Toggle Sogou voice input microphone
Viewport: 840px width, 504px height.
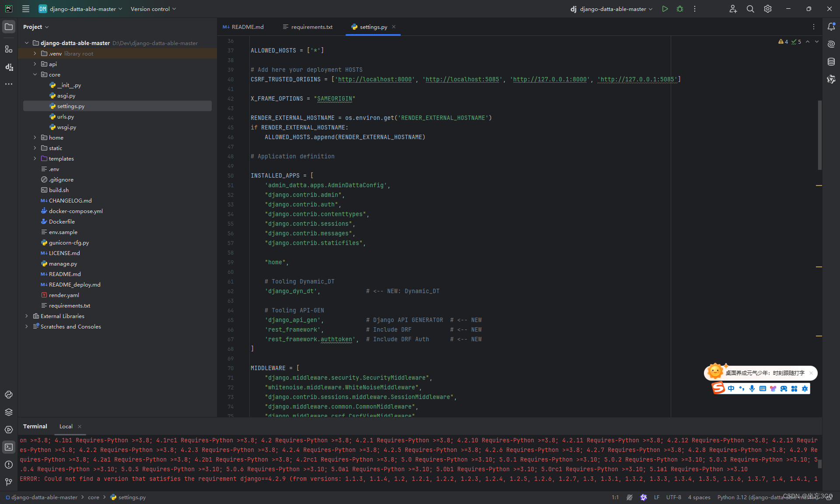[752, 388]
